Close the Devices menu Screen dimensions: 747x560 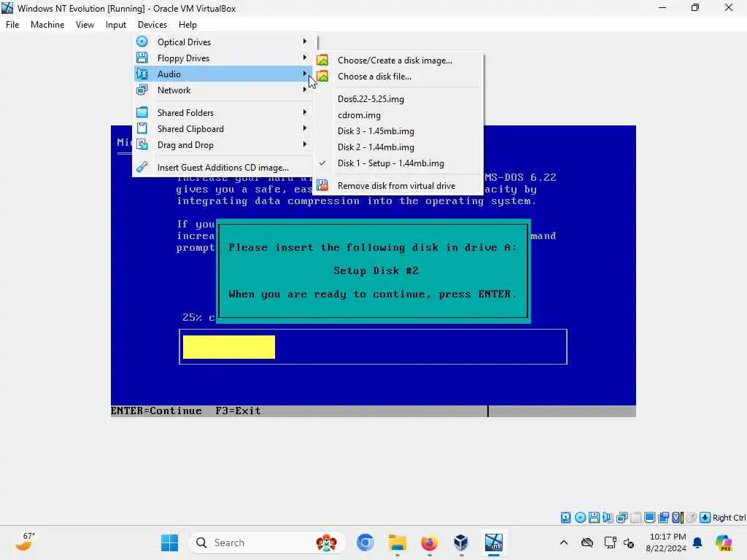tap(152, 25)
